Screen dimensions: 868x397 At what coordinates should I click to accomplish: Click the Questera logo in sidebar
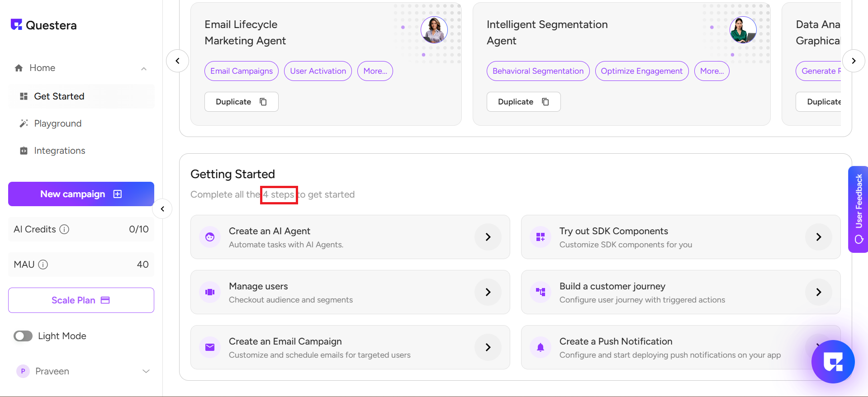coord(44,25)
